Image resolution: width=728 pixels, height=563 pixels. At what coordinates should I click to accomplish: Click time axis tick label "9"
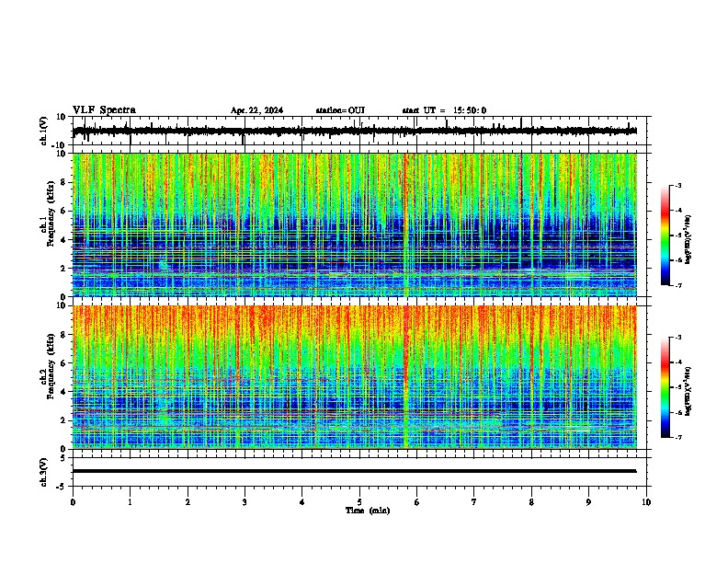588,502
